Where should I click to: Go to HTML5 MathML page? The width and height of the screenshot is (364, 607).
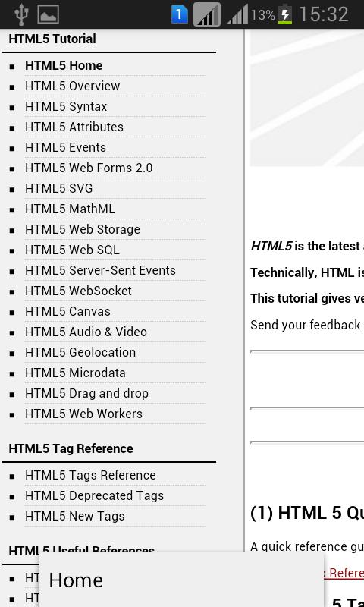[x=70, y=209]
